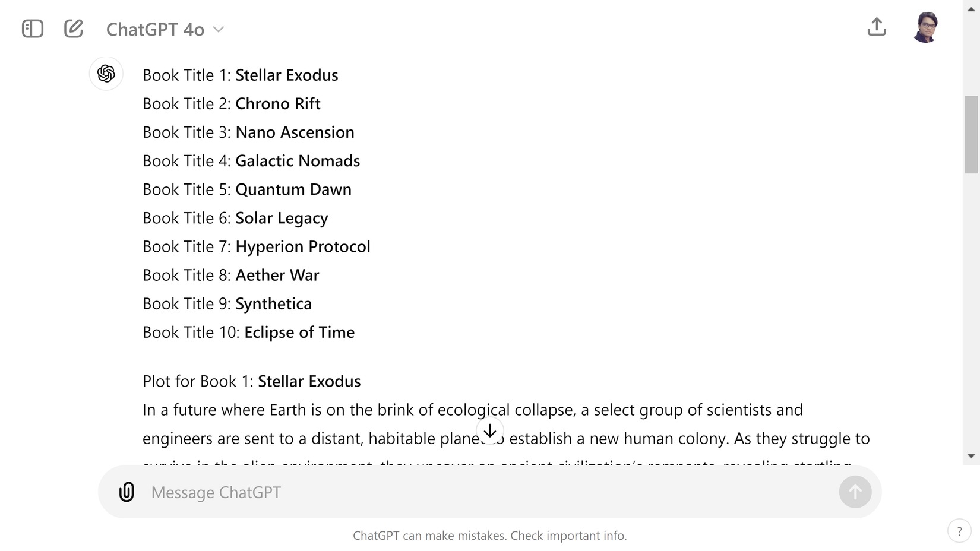This screenshot has width=980, height=551.
Task: Click the vertical scrollbar thumb
Action: [x=971, y=134]
